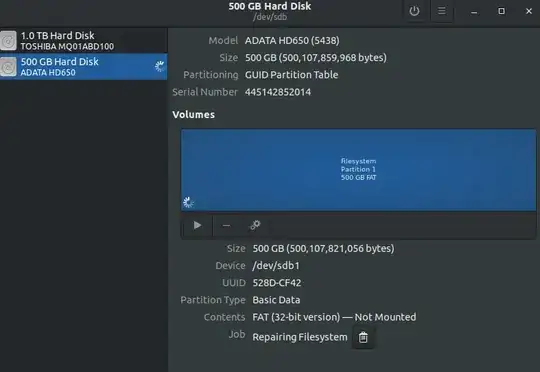Power off the 500 GB disk

tap(414, 11)
